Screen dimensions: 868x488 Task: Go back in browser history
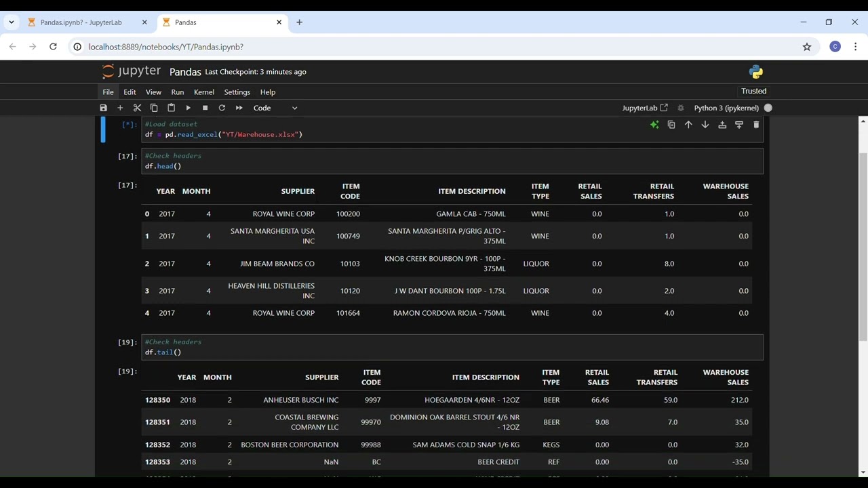pos(12,47)
